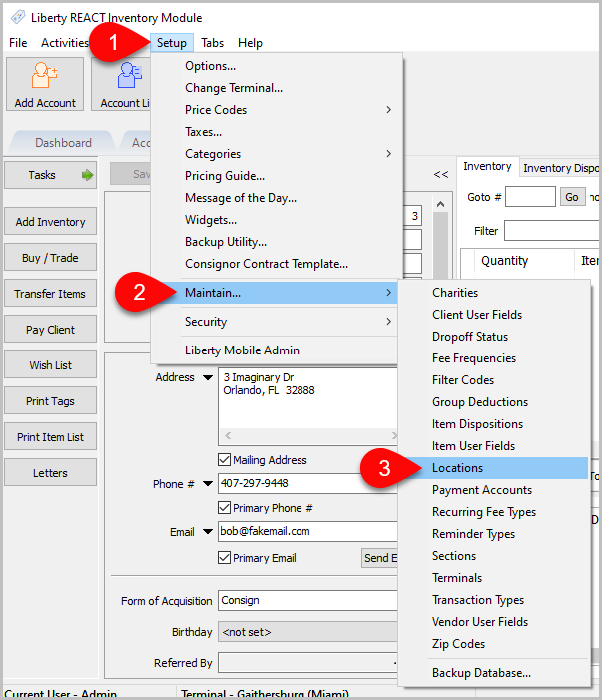Click the Letters button
Viewport: 602px width, 700px height.
(51, 472)
